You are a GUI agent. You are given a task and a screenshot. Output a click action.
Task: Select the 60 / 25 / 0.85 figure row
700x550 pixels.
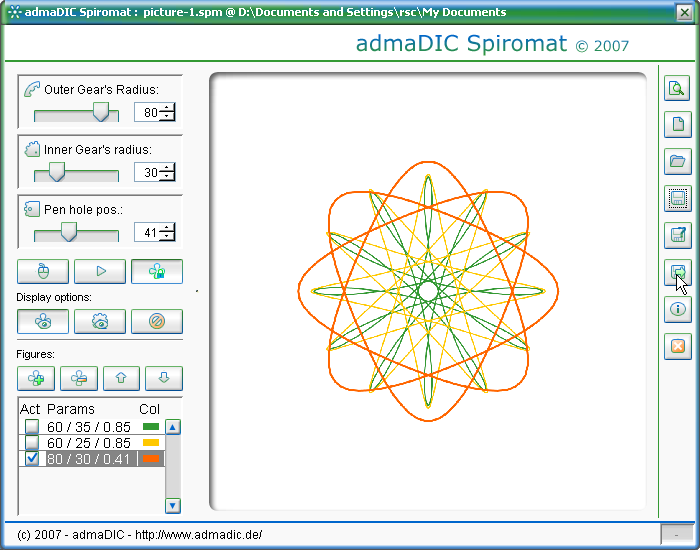[x=92, y=442]
